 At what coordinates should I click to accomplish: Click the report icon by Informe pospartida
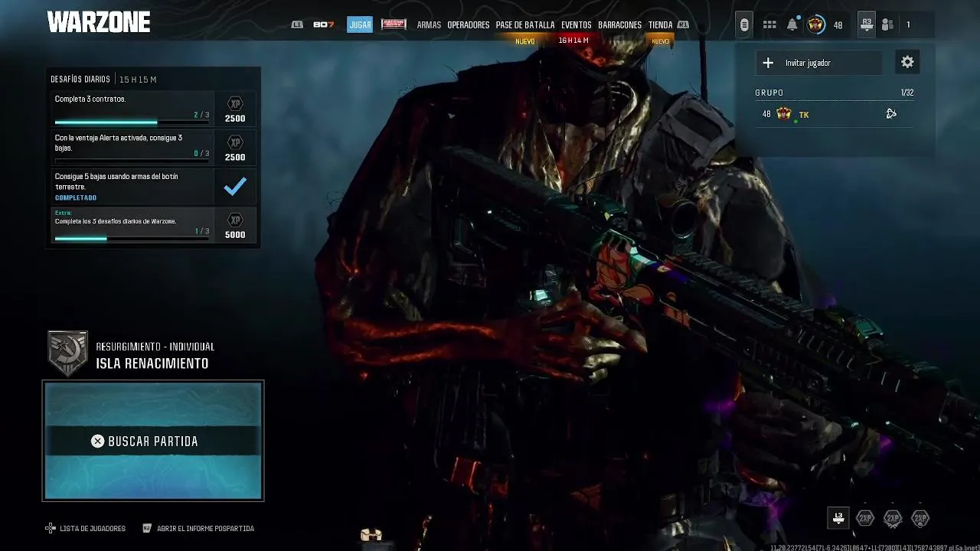pos(147,528)
